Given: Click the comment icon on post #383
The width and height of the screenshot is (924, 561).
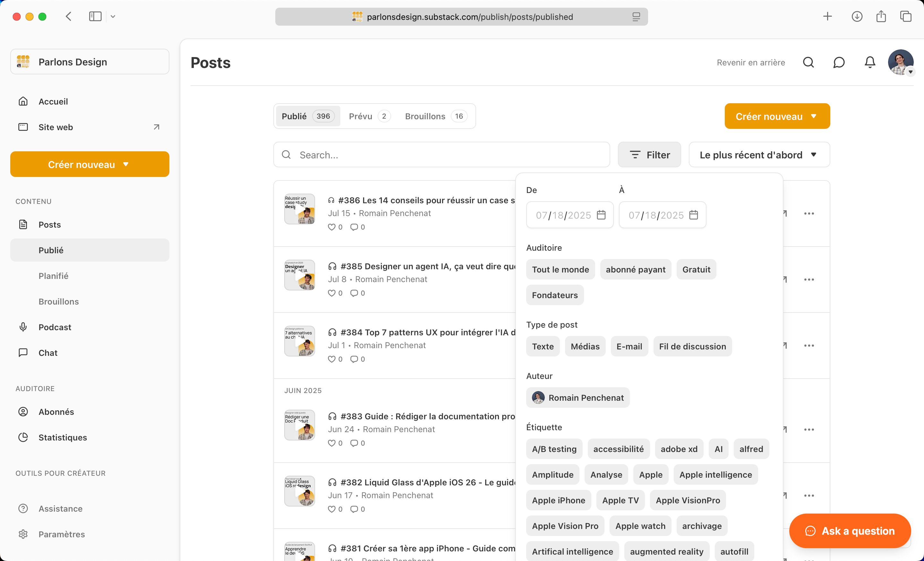Looking at the screenshot, I should click(354, 443).
